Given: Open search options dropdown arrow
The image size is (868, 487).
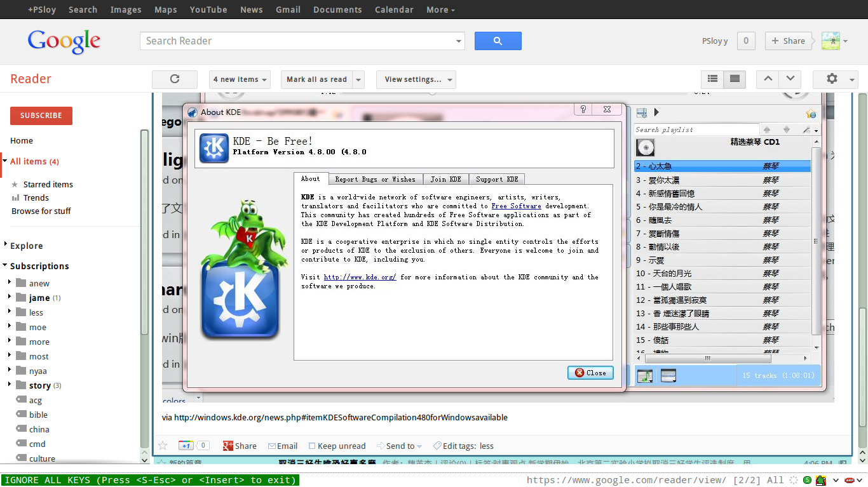Looking at the screenshot, I should [x=459, y=41].
